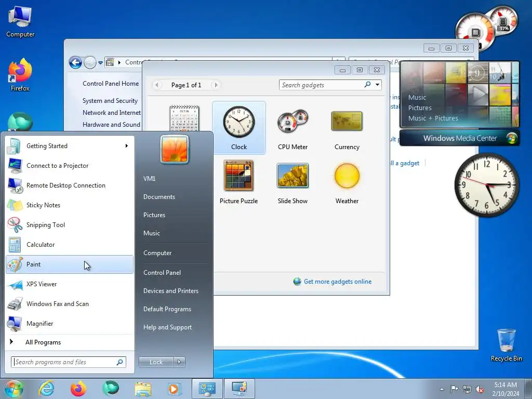Open Windows Media Player on taskbar

click(x=175, y=389)
